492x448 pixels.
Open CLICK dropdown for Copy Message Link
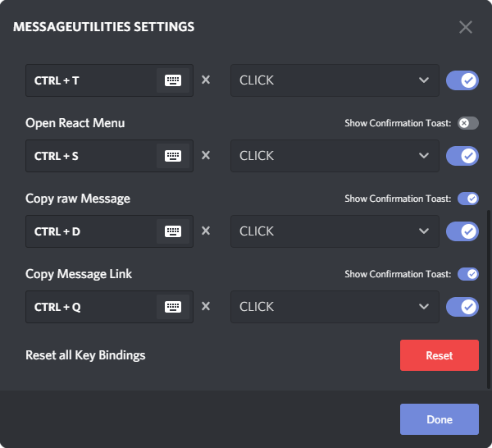tap(335, 307)
